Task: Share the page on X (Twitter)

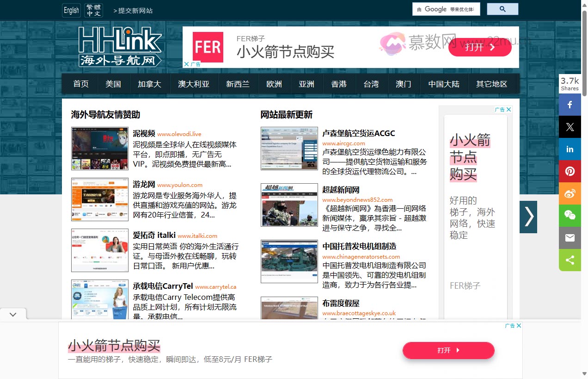Action: [x=570, y=126]
